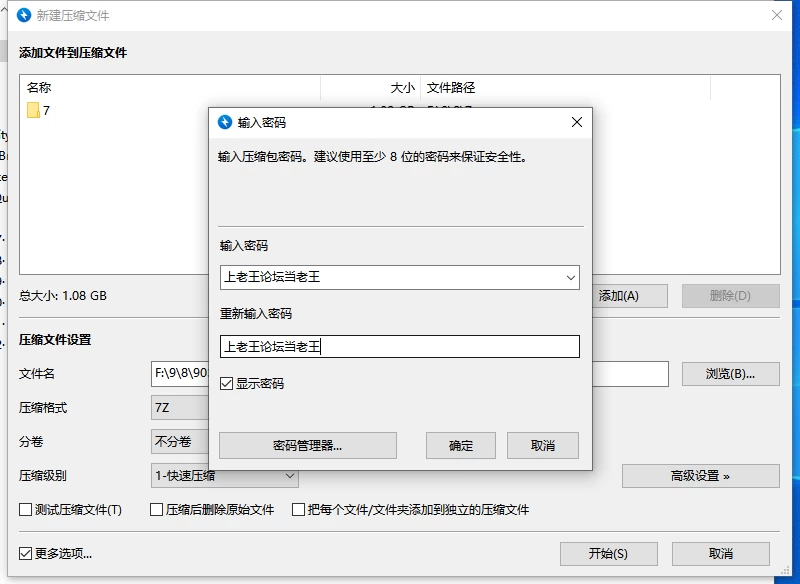This screenshot has width=800, height=584.
Task: Click the 浏览(B)... button
Action: 731,374
